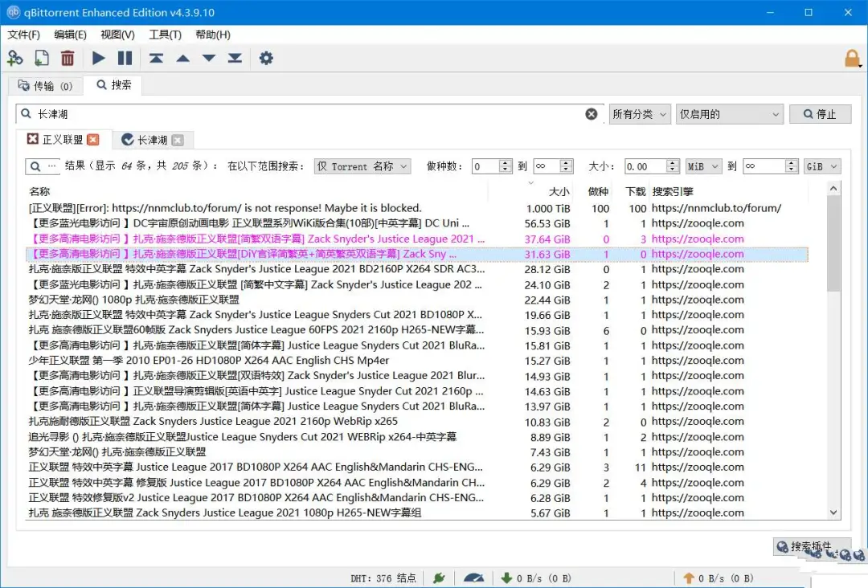868x588 pixels.
Task: Open options with the gear icon
Action: tap(266, 58)
